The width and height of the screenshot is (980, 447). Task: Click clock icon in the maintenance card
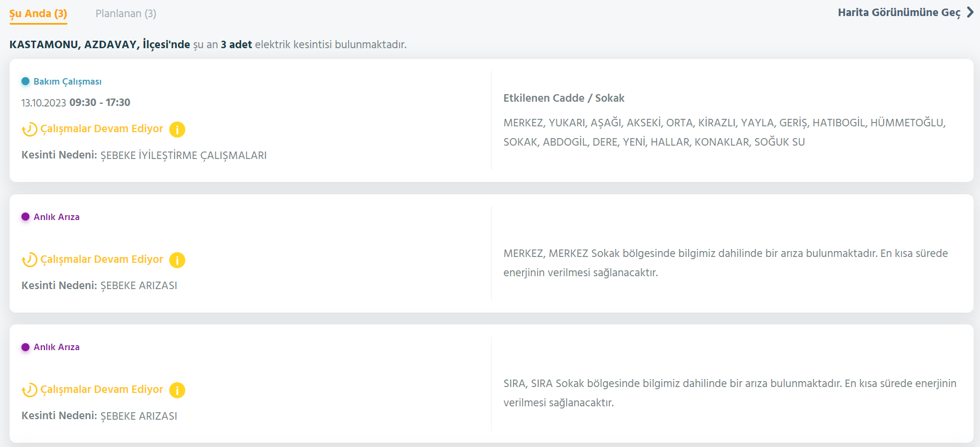coord(29,130)
